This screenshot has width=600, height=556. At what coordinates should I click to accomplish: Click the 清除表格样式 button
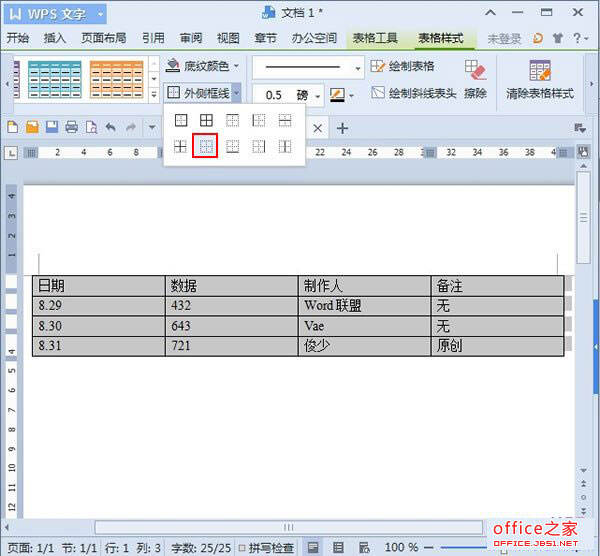[x=540, y=79]
